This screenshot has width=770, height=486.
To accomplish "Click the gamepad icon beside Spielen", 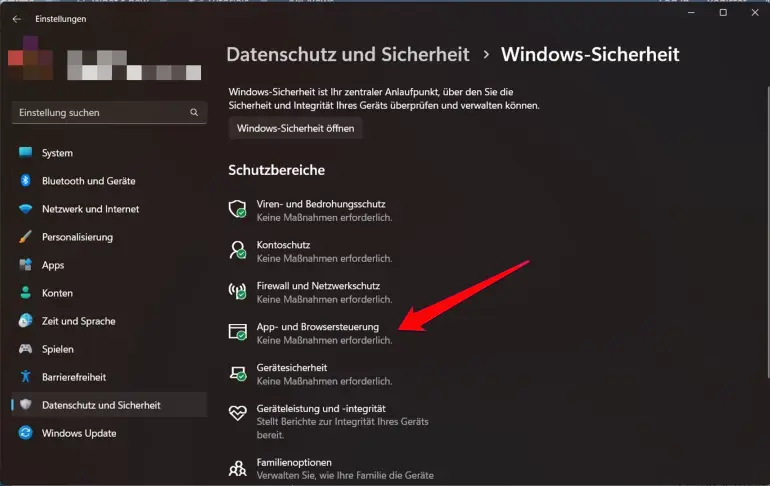I will tap(26, 349).
